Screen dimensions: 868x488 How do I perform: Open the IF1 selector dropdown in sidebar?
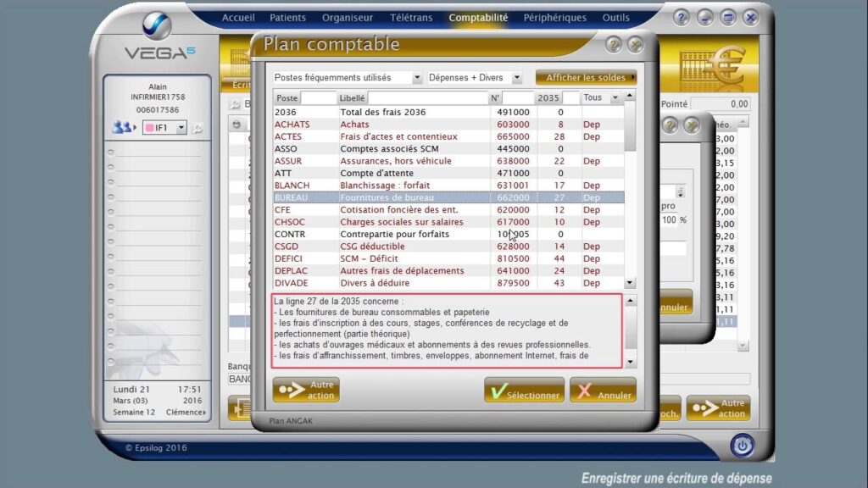point(180,127)
